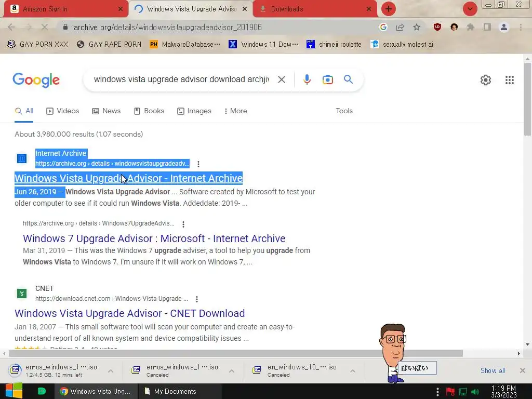532x399 pixels.
Task: Expand options for second canceled en-us_windows iso
Action: tap(232, 371)
